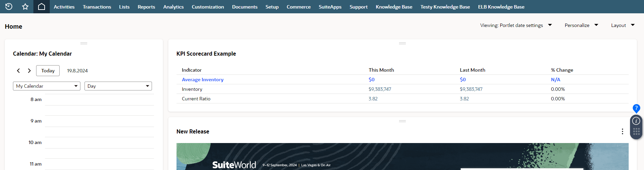Open the Customization menu
Screen dimensions: 644x170
click(x=208, y=7)
